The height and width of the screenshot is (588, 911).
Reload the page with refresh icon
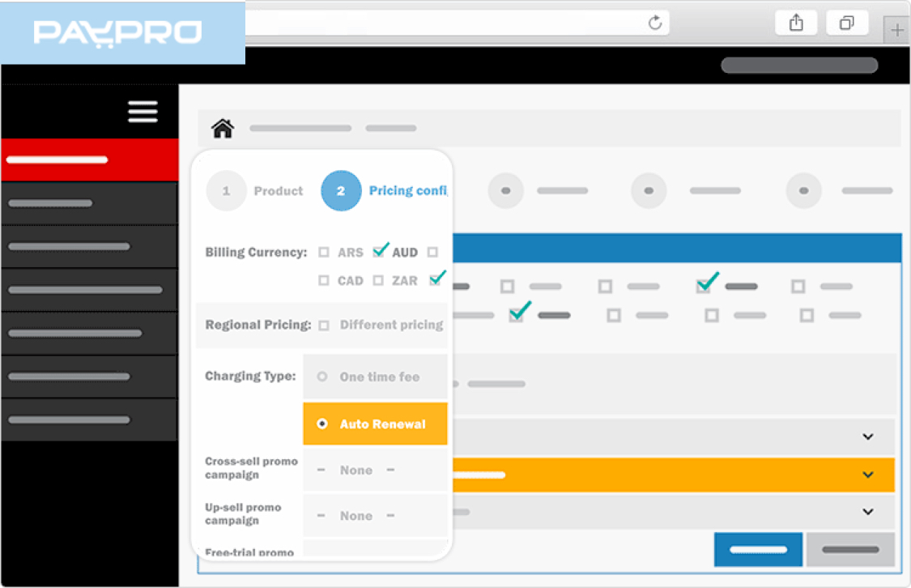(655, 23)
